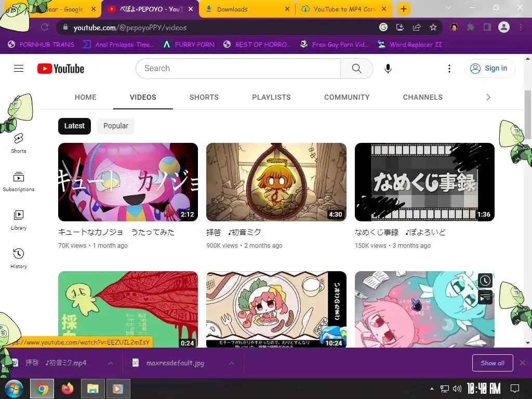This screenshot has height=399, width=532.
Task: Toggle the Chrome side panel icon
Action: click(x=487, y=27)
